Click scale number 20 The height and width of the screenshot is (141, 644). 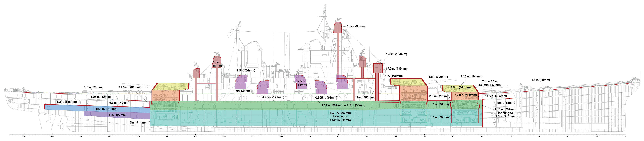coord(568,136)
